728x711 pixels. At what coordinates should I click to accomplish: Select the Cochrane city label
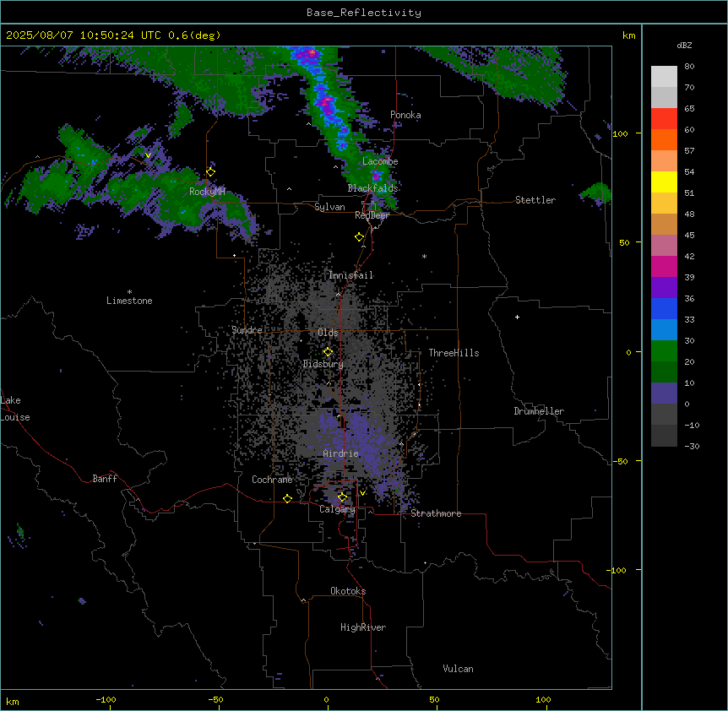272,480
